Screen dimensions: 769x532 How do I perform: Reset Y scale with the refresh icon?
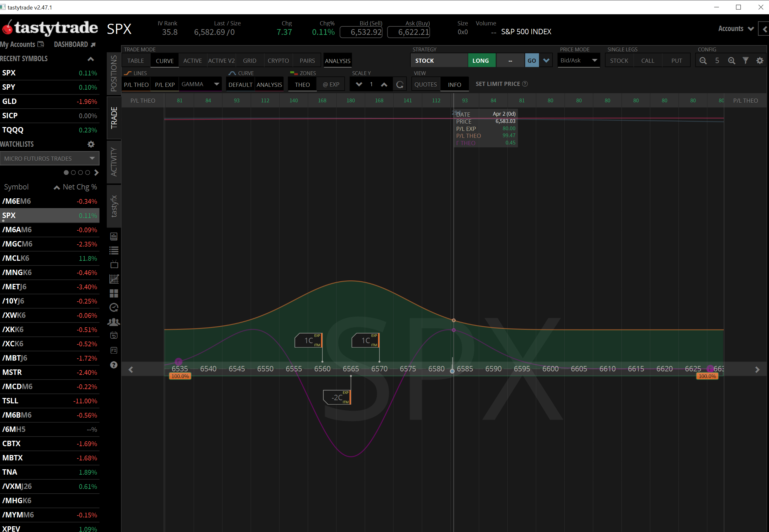tap(400, 85)
